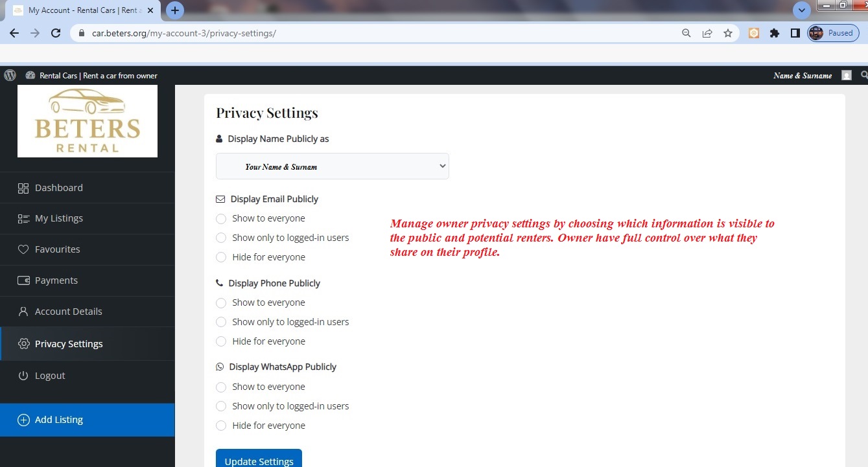
Task: Open Payments in the sidebar
Action: click(88, 280)
